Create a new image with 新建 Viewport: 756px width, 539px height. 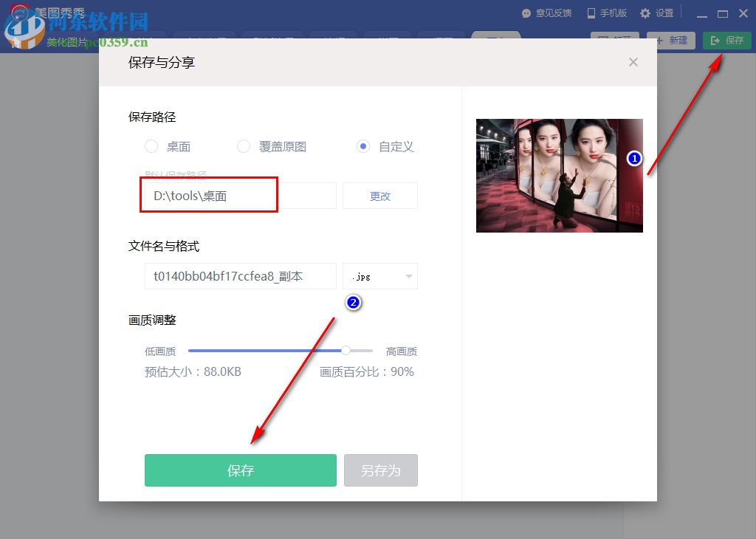670,41
